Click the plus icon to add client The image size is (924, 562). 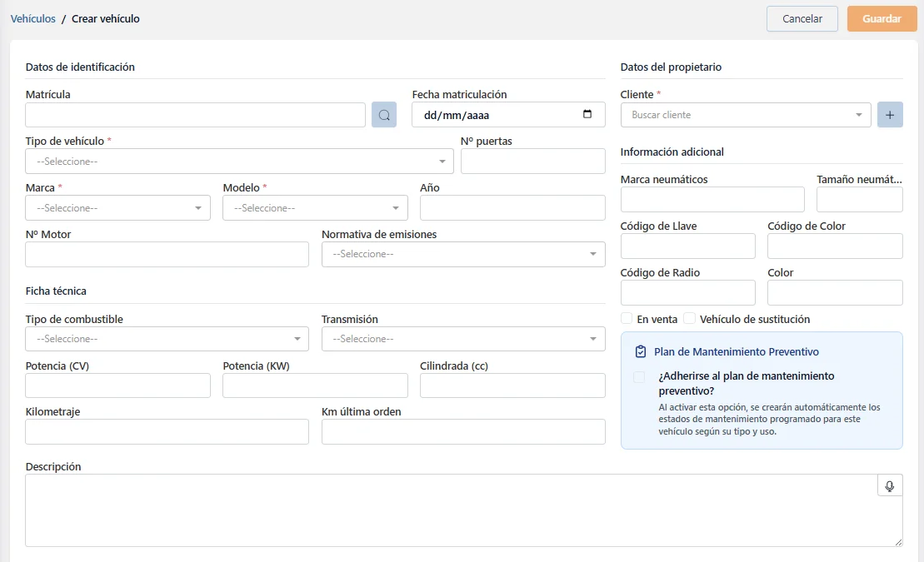coord(890,115)
